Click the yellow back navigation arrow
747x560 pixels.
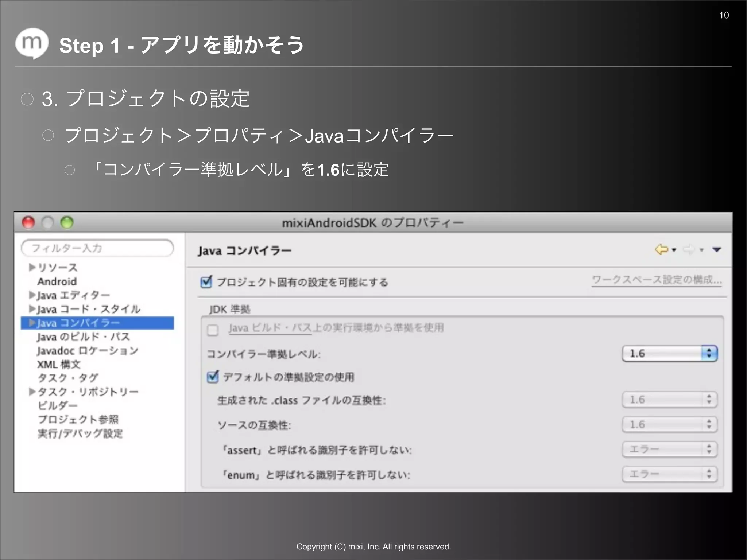[661, 250]
